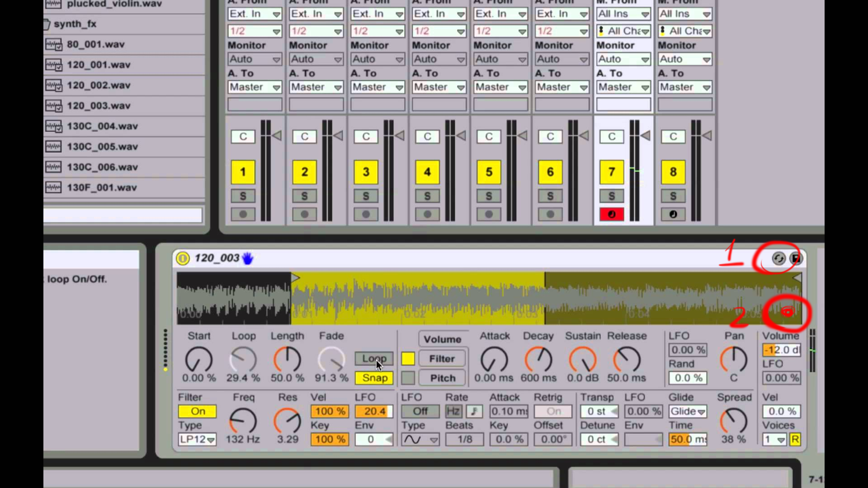Switch to the Filter envelope tab
This screenshot has width=868, height=488.
[x=442, y=359]
